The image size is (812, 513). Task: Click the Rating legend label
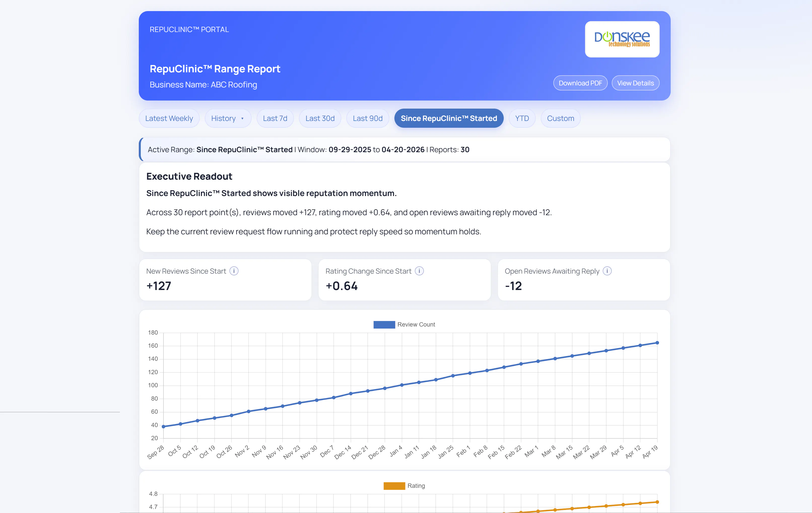(416, 486)
